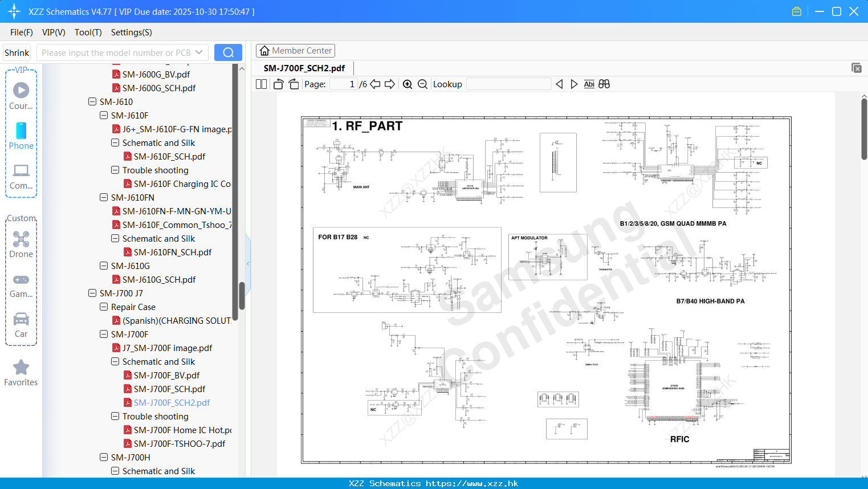Open the Favorites star
Screen dimensions: 868x489
click(x=21, y=373)
